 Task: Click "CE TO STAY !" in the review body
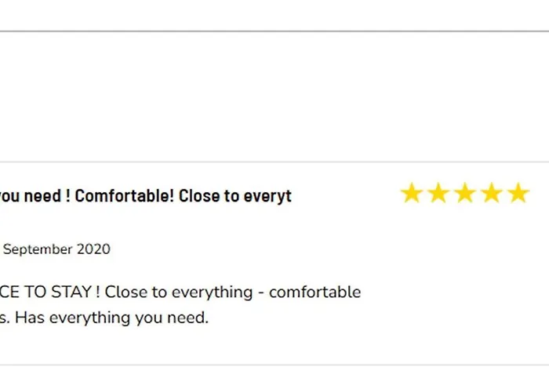tap(49, 293)
